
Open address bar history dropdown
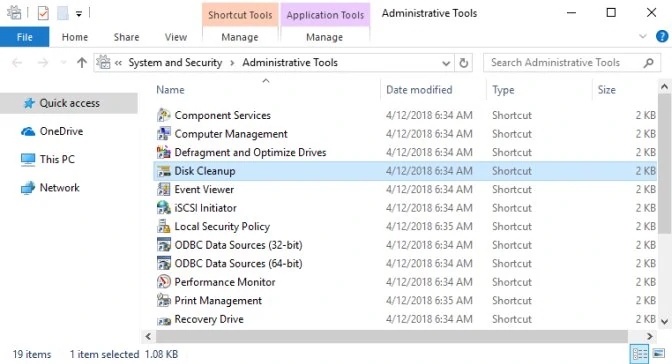[446, 63]
